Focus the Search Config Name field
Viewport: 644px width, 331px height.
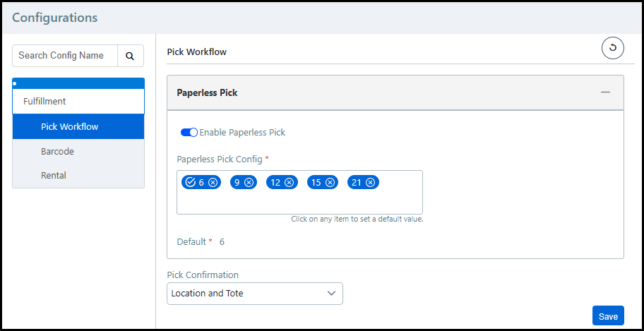click(64, 56)
